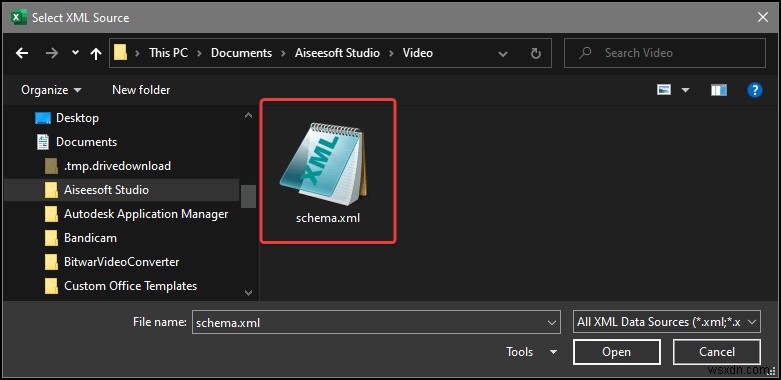
Task: Select Aiseesoft Studio in the breadcrumb path
Action: [337, 53]
